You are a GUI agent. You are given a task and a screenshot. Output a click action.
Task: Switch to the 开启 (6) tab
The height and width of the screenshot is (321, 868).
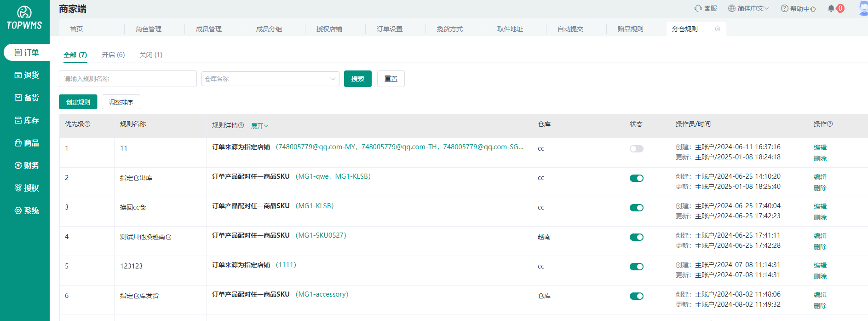[x=113, y=55]
